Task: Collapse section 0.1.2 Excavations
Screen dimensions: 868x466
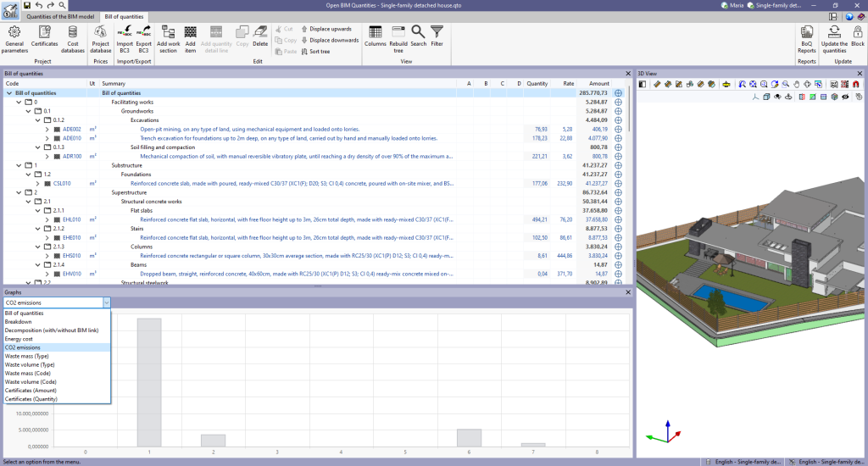Action: point(37,120)
